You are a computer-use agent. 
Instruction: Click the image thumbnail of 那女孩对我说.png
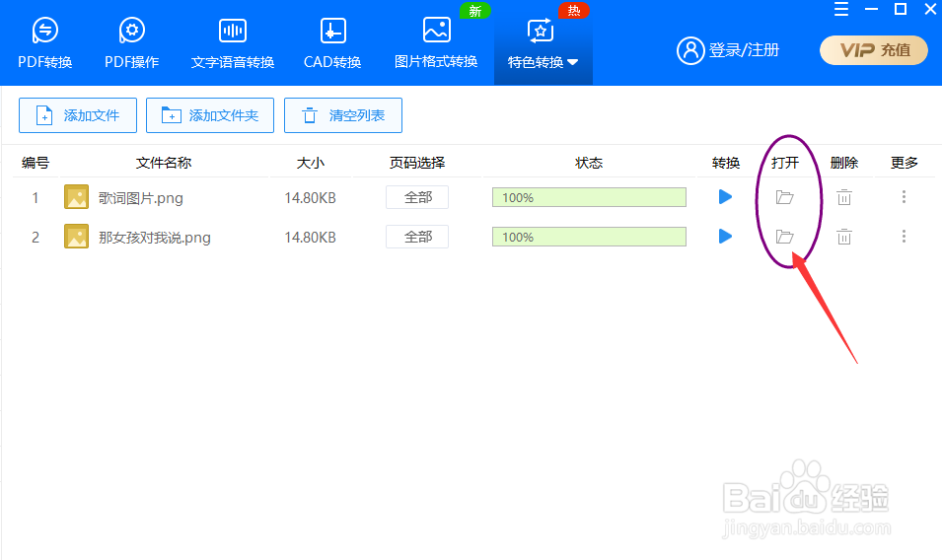pyautogui.click(x=76, y=237)
